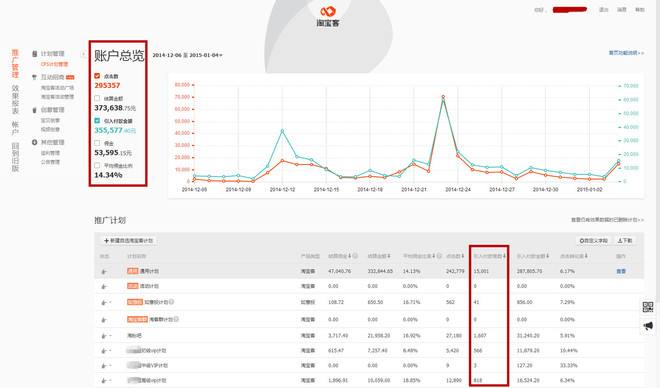Click the highest peak point on the chart
This screenshot has width=660, height=388.
pyautogui.click(x=443, y=97)
